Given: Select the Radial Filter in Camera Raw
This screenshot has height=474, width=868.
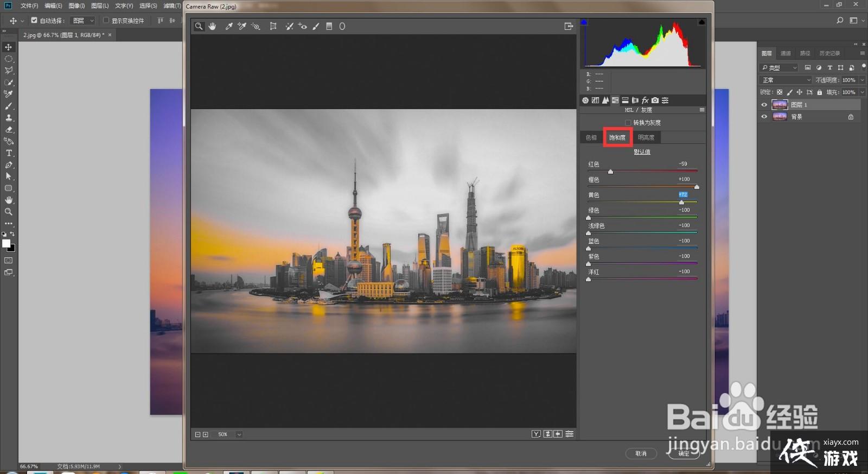Looking at the screenshot, I should pyautogui.click(x=342, y=26).
